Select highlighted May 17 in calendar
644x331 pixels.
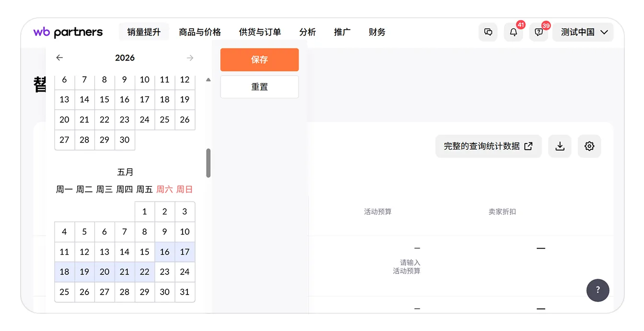pyautogui.click(x=185, y=252)
